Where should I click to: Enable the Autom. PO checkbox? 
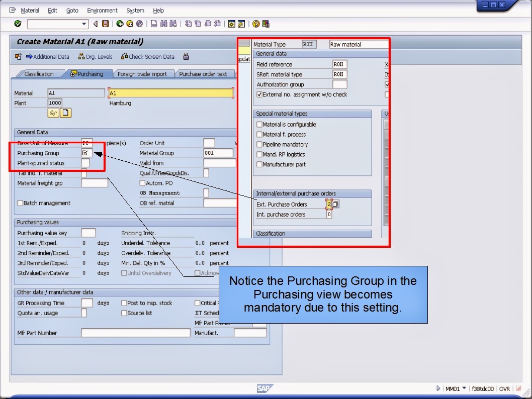click(x=142, y=183)
